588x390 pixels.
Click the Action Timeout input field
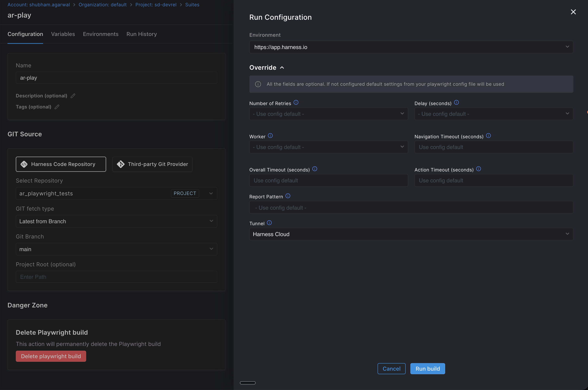coord(494,180)
